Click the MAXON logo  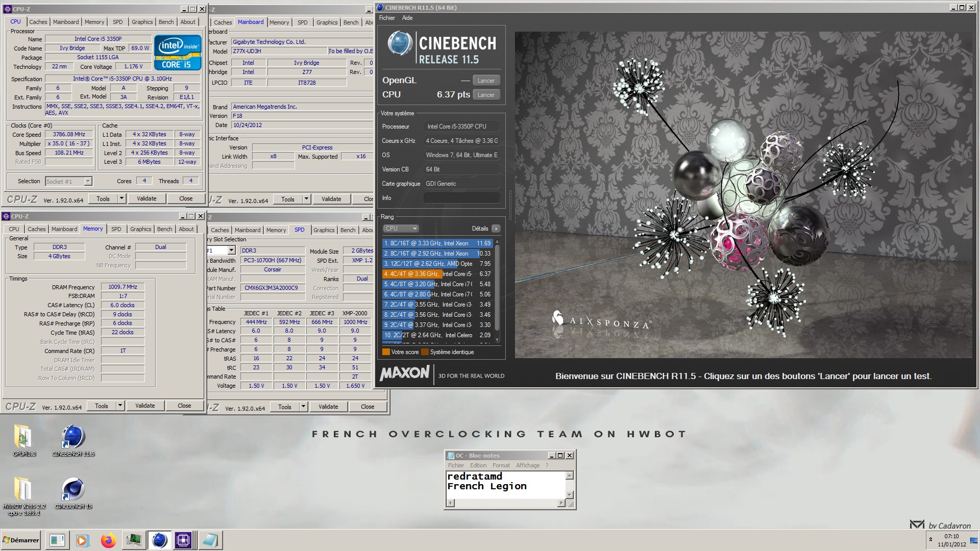pos(405,373)
